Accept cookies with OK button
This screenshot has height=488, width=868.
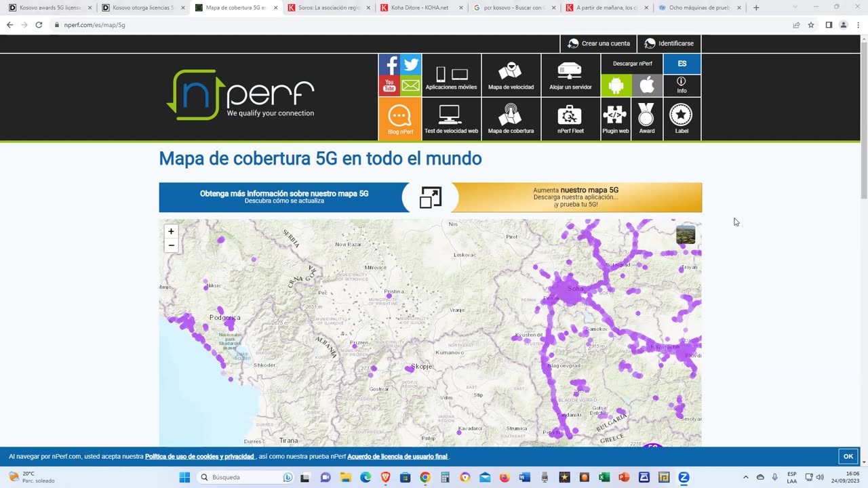(848, 456)
